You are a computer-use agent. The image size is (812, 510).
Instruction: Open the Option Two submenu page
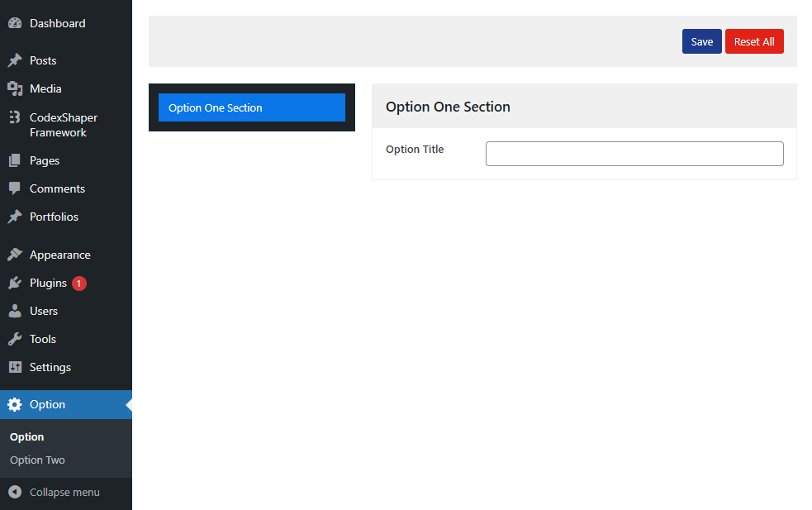click(36, 460)
